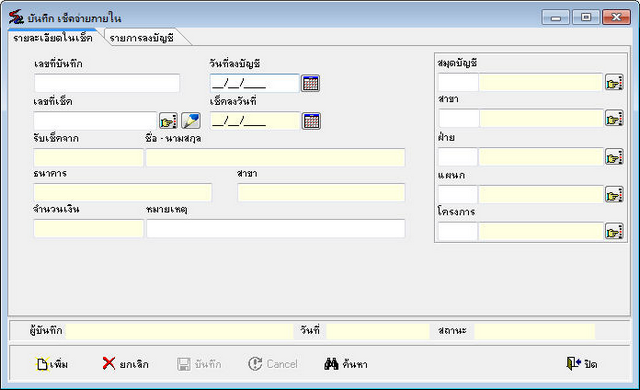Open lookup for สาขา in right panel
Screen dimensions: 640x390
click(x=614, y=119)
